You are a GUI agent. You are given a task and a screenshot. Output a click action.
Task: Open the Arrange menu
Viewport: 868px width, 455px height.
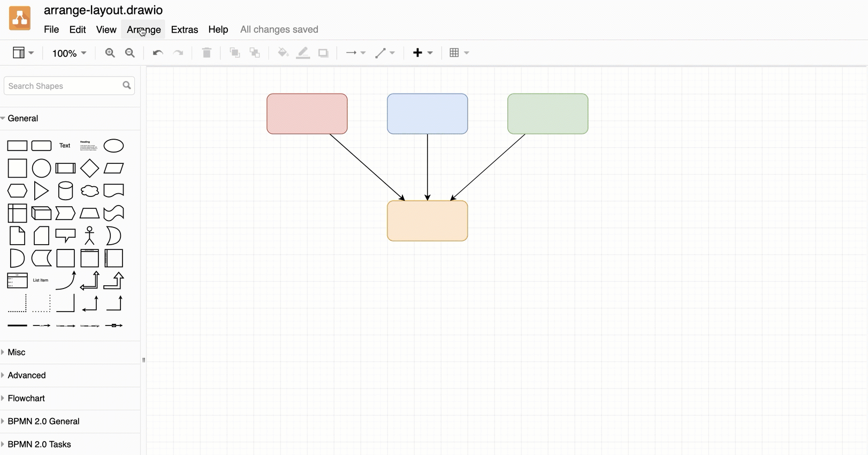click(143, 29)
